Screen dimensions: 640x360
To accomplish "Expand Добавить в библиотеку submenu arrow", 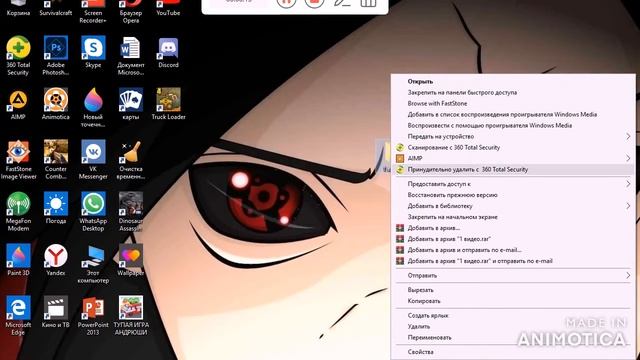I will coord(628,206).
